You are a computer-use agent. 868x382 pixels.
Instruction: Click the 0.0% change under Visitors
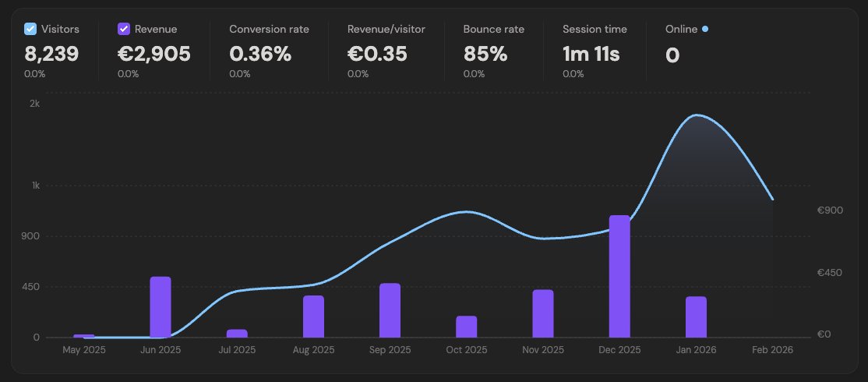(35, 74)
